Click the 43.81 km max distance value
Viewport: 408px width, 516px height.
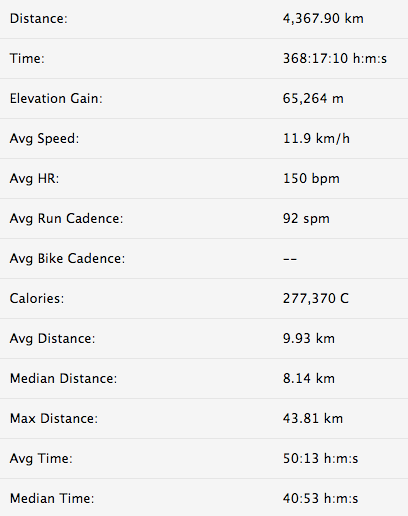coord(313,418)
